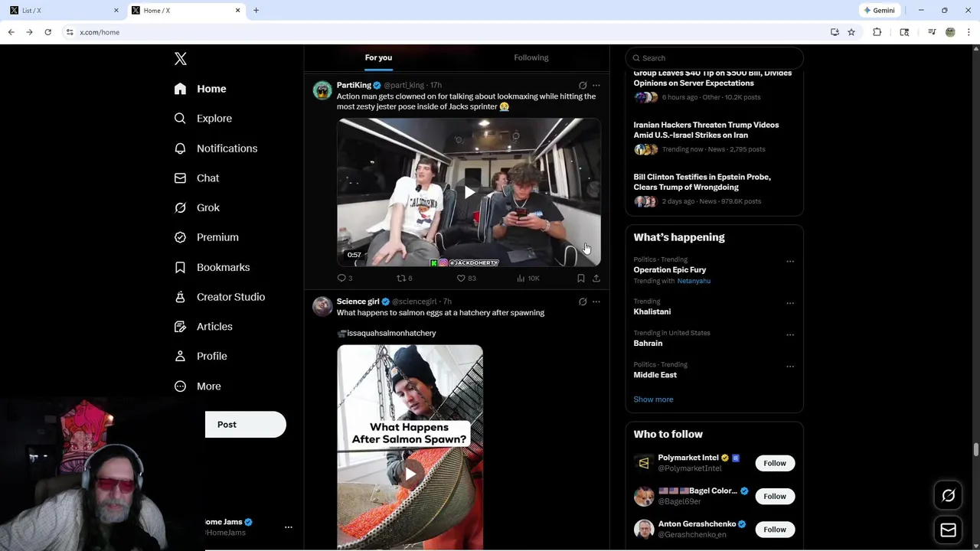Image resolution: width=980 pixels, height=551 pixels.
Task: Follow Anton Gerashchenko
Action: coord(775,530)
